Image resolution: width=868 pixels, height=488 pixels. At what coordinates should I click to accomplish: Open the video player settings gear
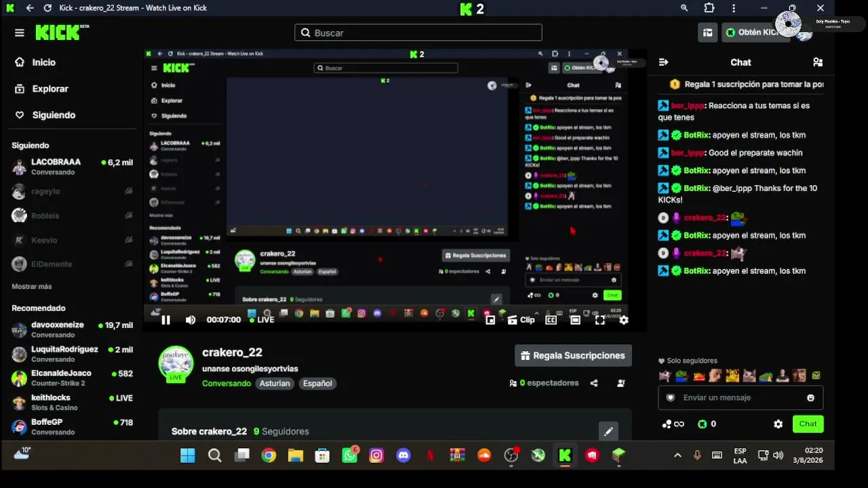624,320
